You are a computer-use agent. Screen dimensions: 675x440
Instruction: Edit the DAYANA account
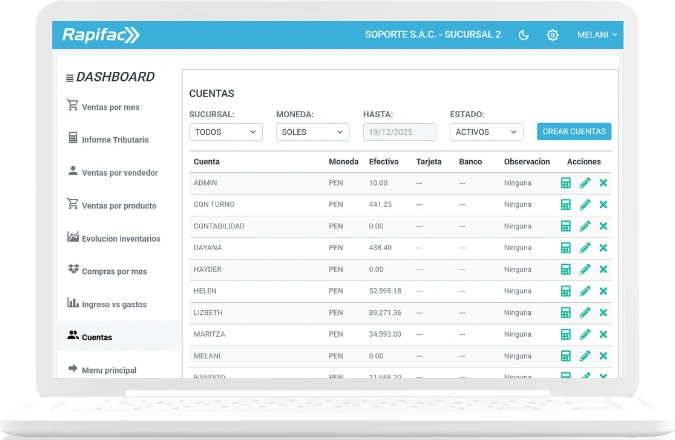coord(585,248)
